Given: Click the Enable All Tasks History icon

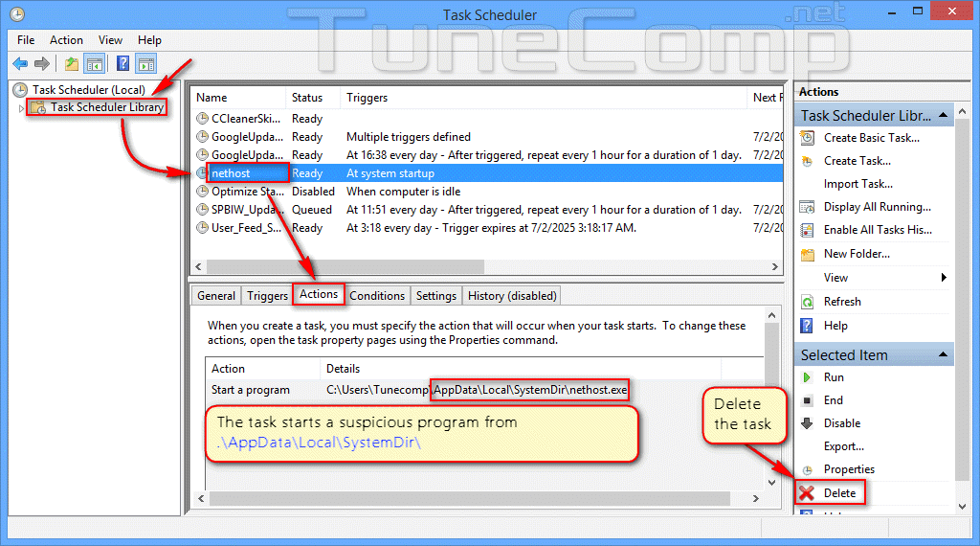Looking at the screenshot, I should 808,230.
